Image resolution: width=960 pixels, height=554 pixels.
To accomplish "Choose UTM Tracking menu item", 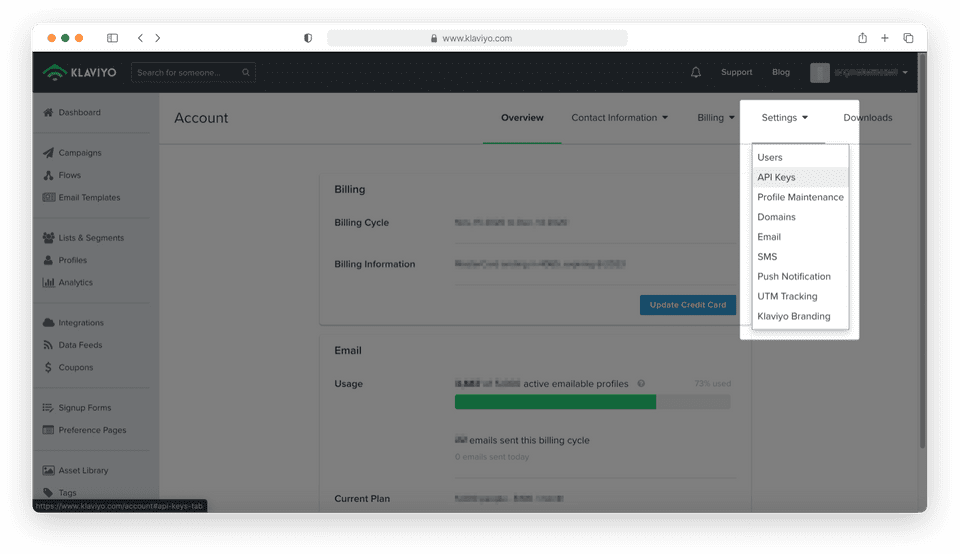I will pyautogui.click(x=800, y=296).
